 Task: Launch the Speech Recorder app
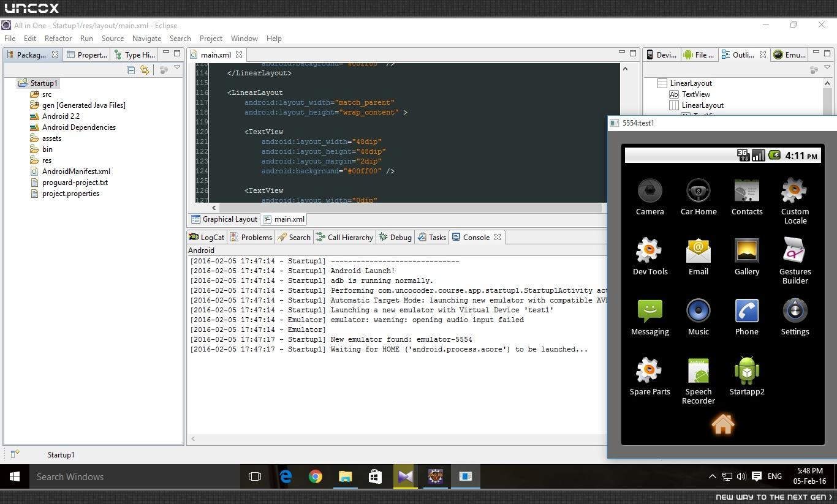point(698,382)
